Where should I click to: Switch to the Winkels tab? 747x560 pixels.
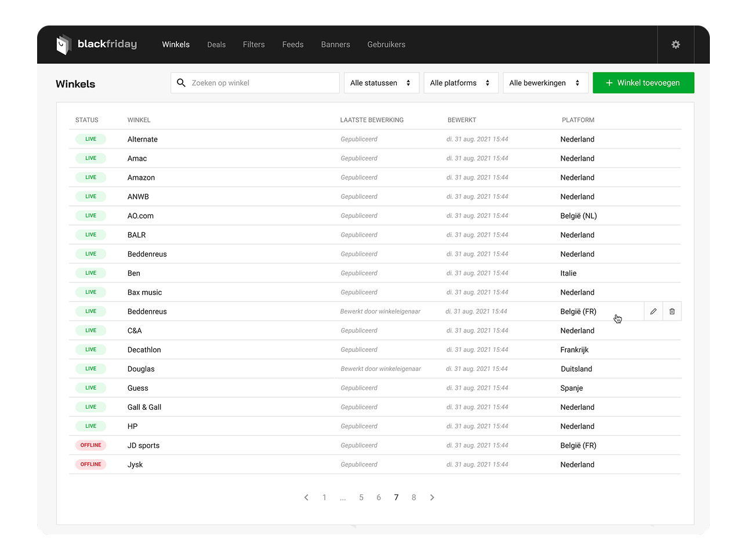[x=176, y=45]
